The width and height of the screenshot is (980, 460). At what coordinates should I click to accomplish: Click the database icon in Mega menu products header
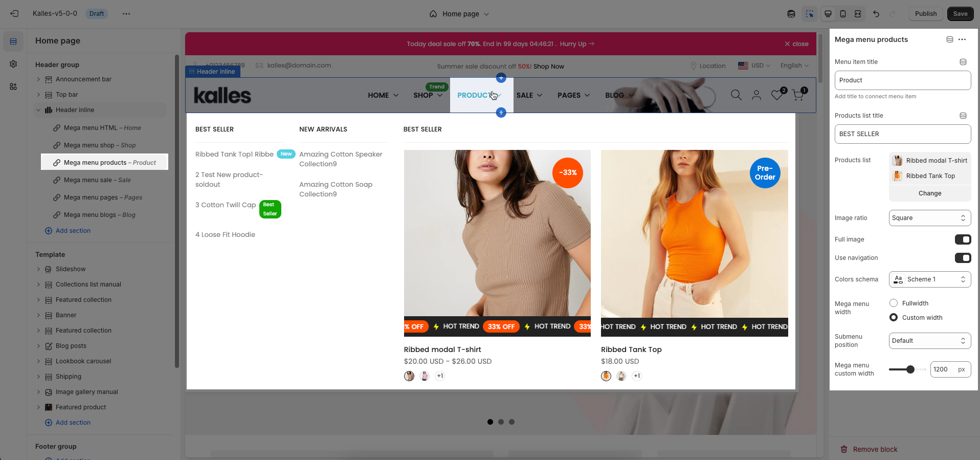coord(950,39)
